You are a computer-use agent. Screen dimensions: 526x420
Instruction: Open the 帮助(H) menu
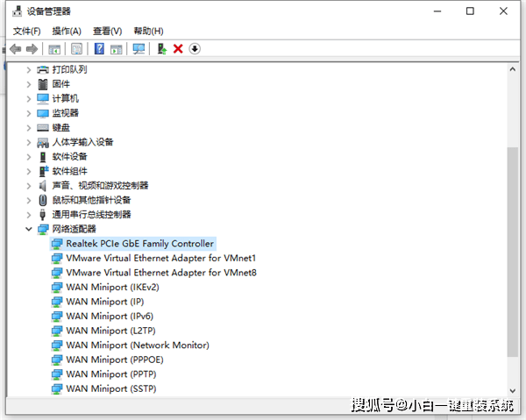[x=148, y=32]
